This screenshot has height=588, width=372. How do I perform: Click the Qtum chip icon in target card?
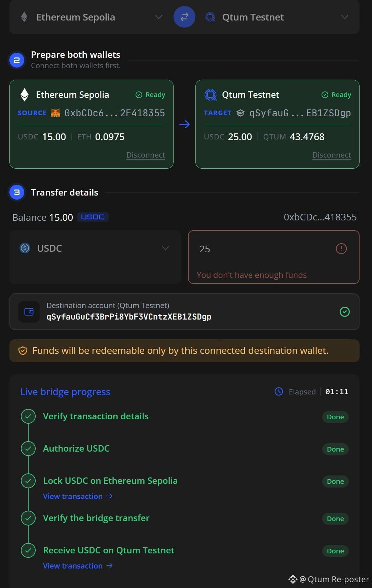coord(211,95)
